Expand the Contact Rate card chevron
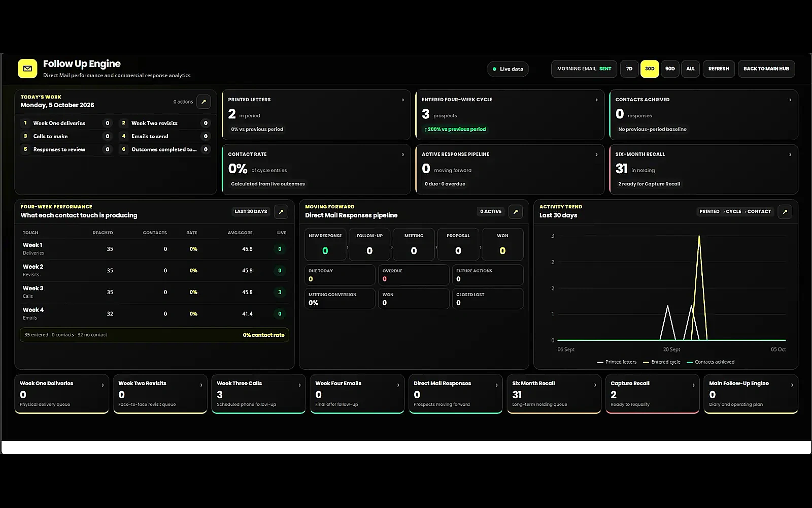This screenshot has width=812, height=508. [403, 154]
